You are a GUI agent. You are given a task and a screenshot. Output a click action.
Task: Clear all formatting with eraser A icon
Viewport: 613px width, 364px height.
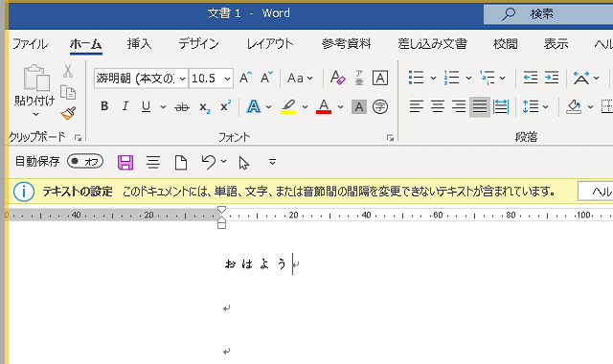(338, 78)
